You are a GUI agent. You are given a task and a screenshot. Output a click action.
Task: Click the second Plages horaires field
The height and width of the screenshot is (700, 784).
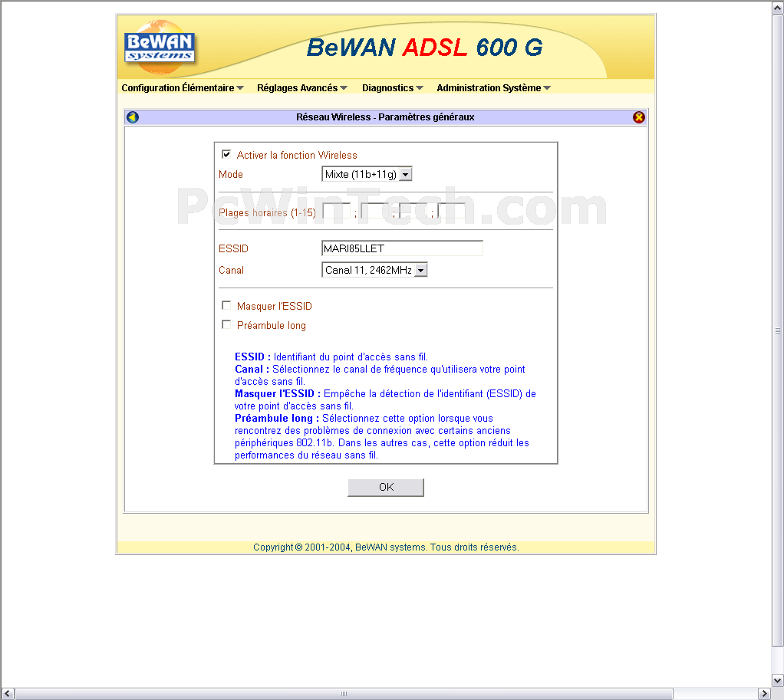[x=375, y=212]
